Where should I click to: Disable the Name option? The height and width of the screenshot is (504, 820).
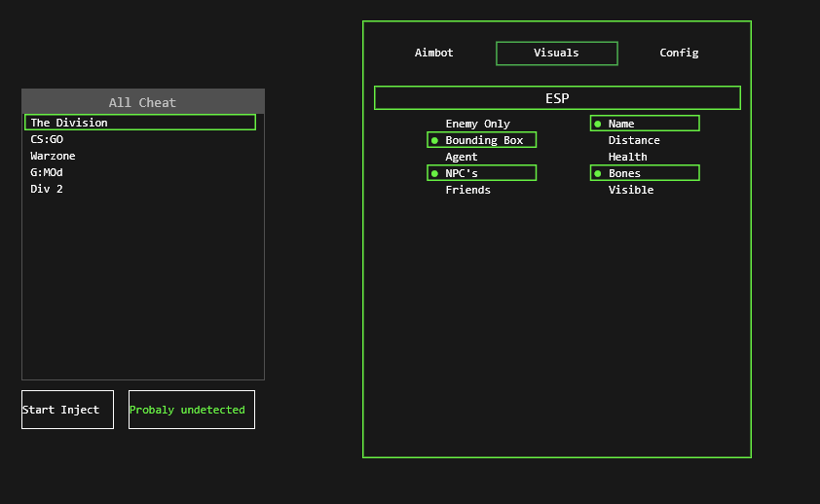644,124
